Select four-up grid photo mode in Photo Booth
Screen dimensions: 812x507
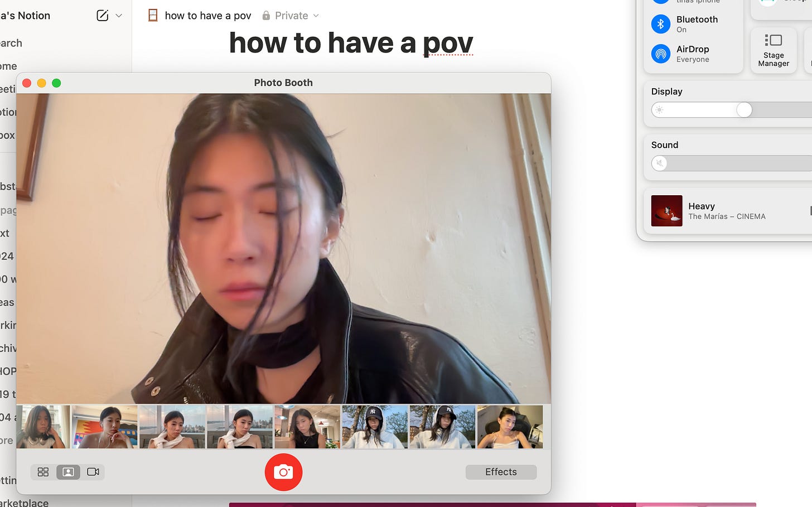[x=43, y=472]
